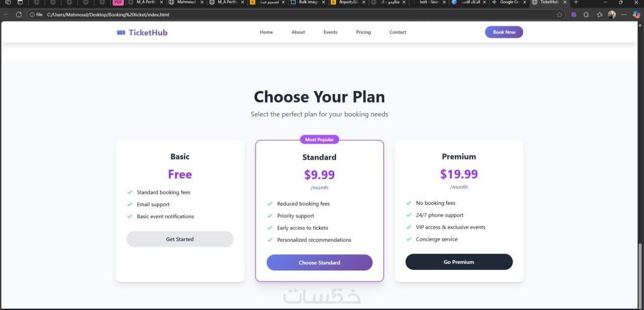644x310 pixels.
Task: Click the Get Started button
Action: pyautogui.click(x=180, y=239)
